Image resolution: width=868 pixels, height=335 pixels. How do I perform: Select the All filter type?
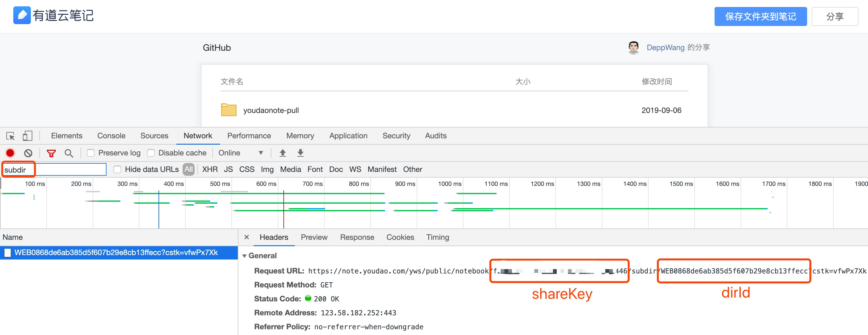click(189, 169)
